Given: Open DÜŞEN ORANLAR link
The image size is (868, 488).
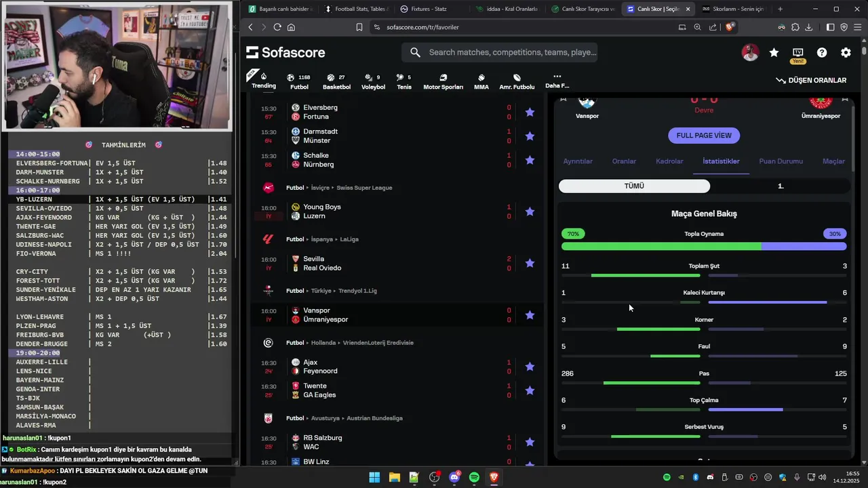Looking at the screenshot, I should 811,80.
